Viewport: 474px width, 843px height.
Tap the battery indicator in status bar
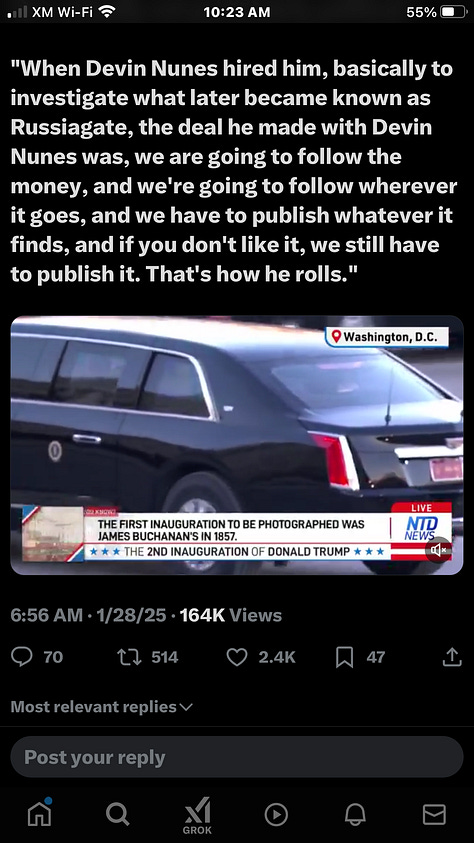click(x=454, y=12)
